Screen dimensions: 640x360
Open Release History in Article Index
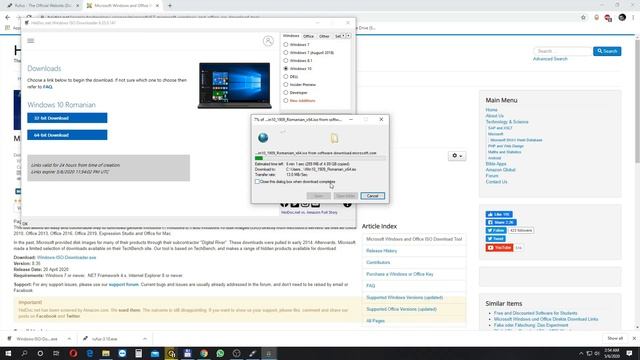382,251
